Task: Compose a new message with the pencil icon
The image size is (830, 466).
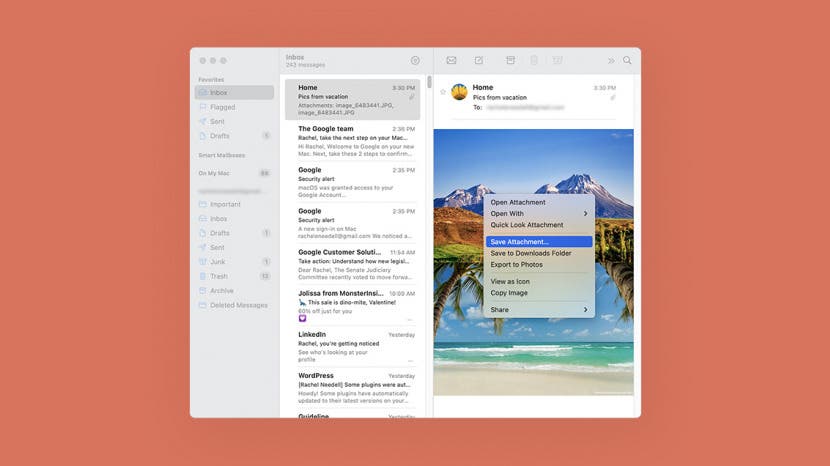Action: pyautogui.click(x=479, y=60)
